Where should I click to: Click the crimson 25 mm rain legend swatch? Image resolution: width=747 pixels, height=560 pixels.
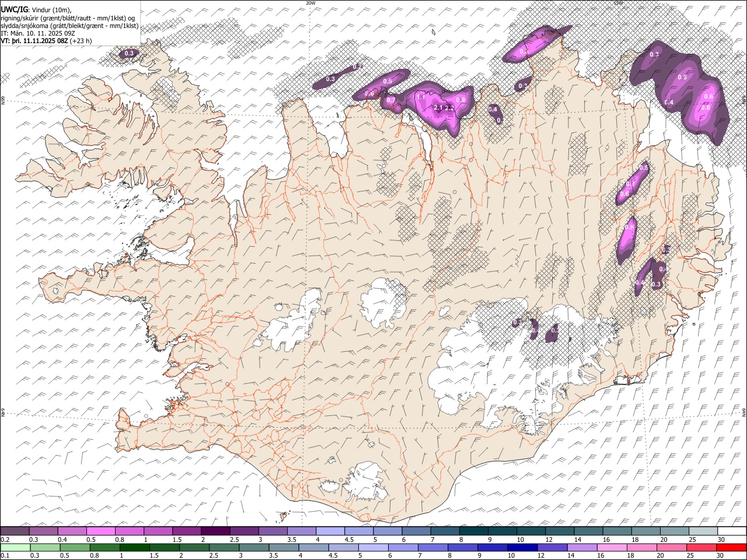click(701, 547)
